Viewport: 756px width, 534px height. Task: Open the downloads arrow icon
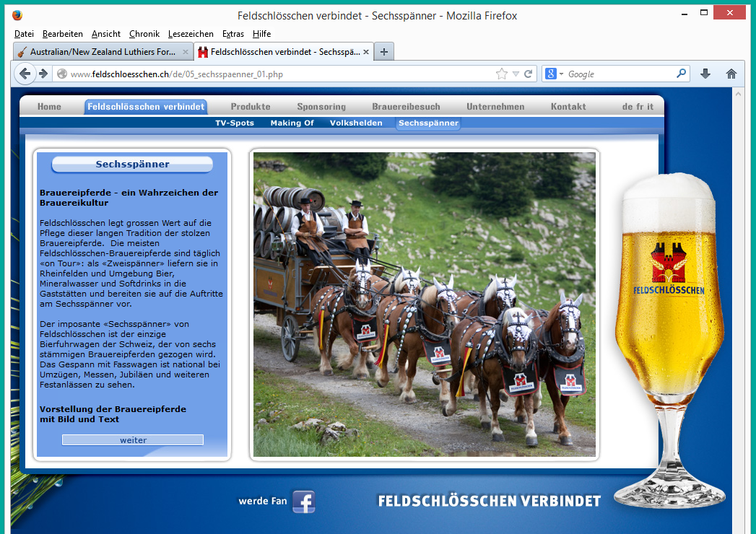[705, 74]
